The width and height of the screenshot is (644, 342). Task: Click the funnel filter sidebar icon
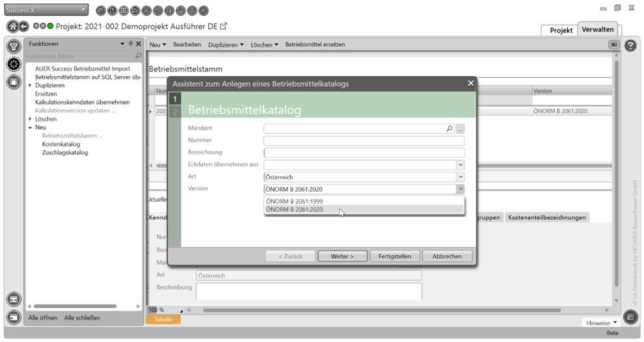(14, 46)
